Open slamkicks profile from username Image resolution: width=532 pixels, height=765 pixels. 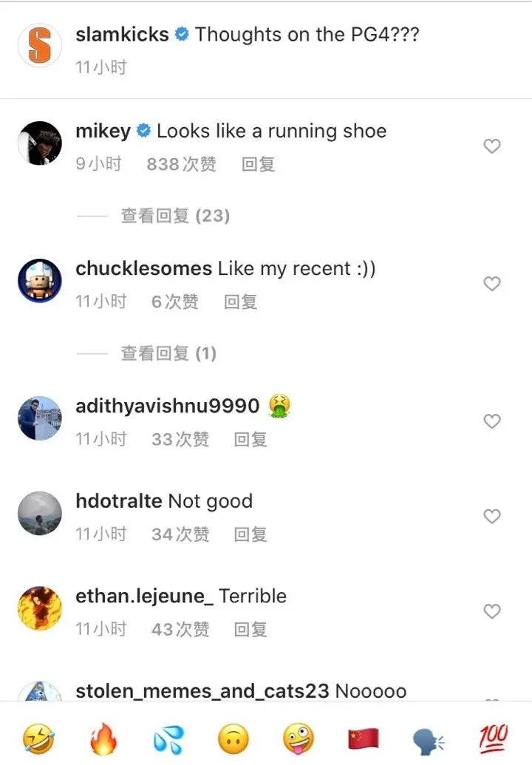(122, 34)
